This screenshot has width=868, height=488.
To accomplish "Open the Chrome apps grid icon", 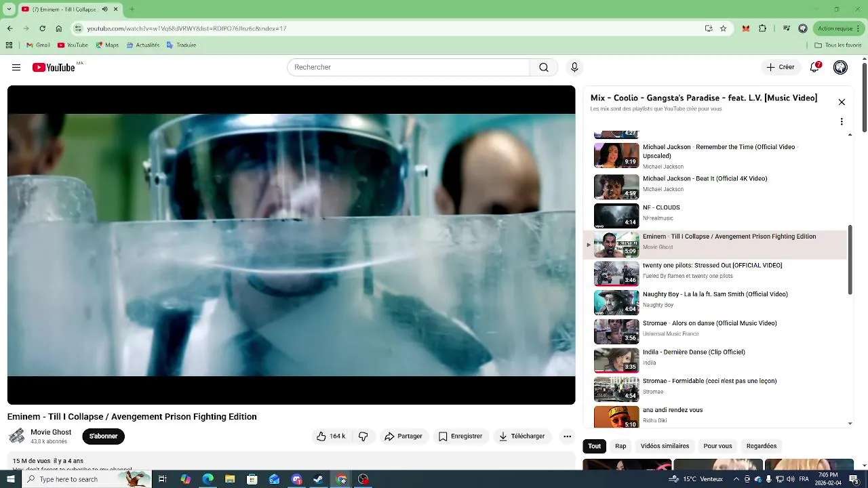I will tap(9, 45).
